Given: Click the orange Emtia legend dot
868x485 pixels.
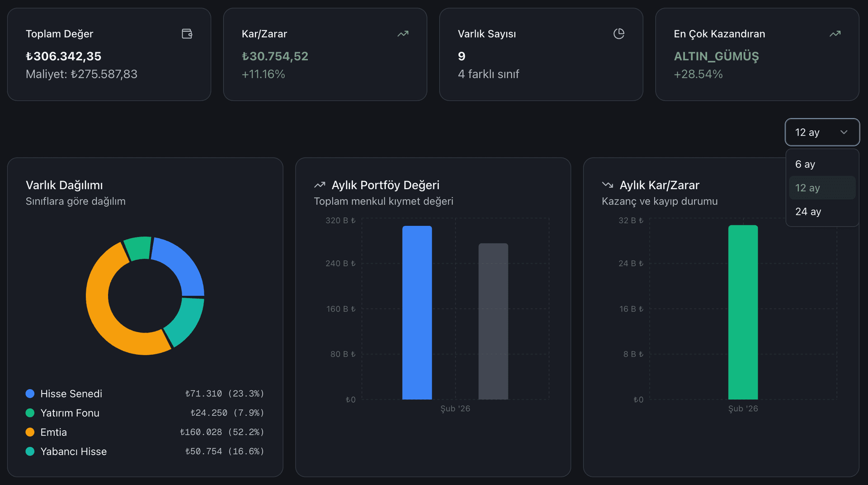Looking at the screenshot, I should click(30, 432).
